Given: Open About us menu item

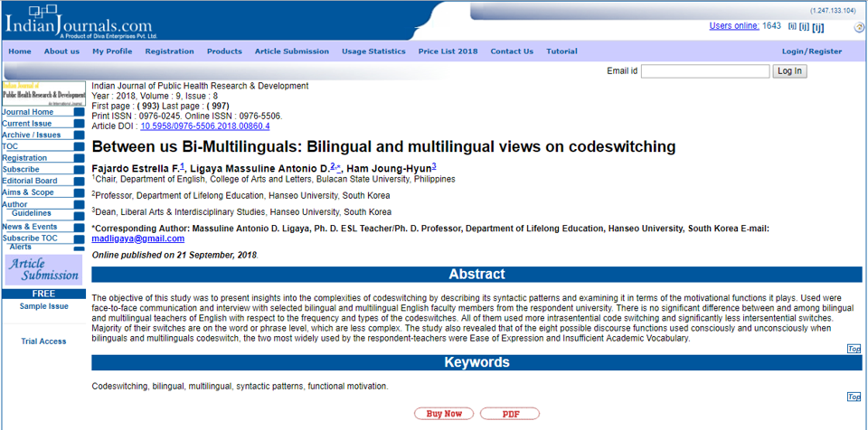Looking at the screenshot, I should click(x=62, y=51).
